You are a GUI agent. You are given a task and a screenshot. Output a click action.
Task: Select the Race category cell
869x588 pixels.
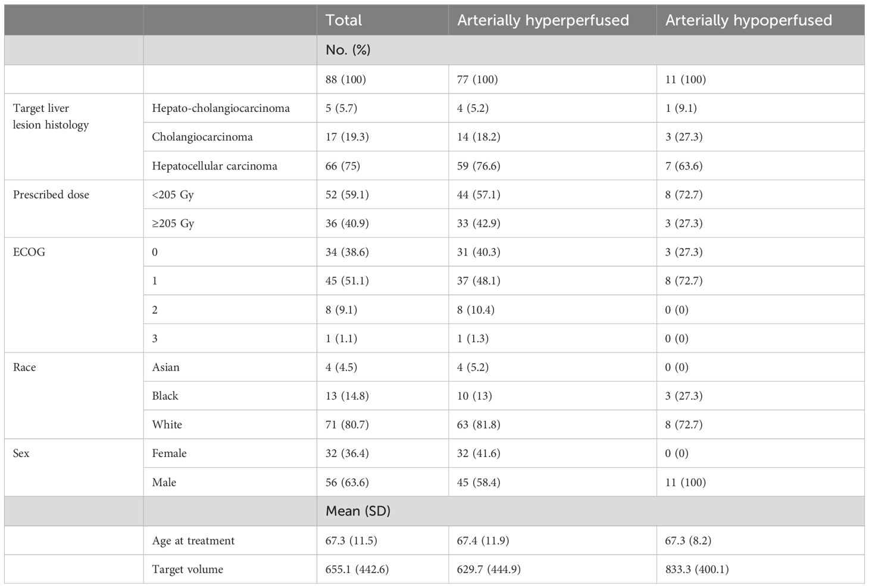(x=24, y=367)
